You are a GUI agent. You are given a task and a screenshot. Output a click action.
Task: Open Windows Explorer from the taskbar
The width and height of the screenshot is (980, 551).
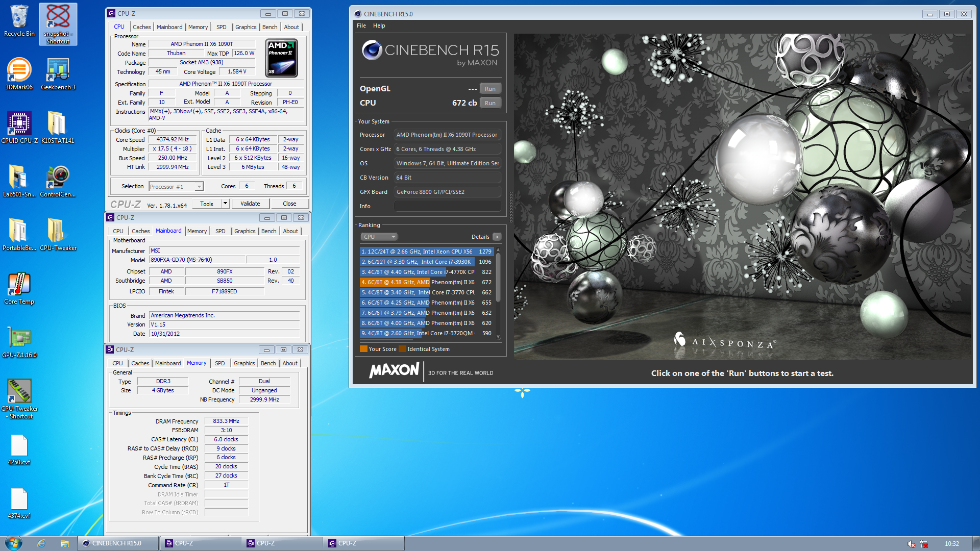tap(64, 543)
